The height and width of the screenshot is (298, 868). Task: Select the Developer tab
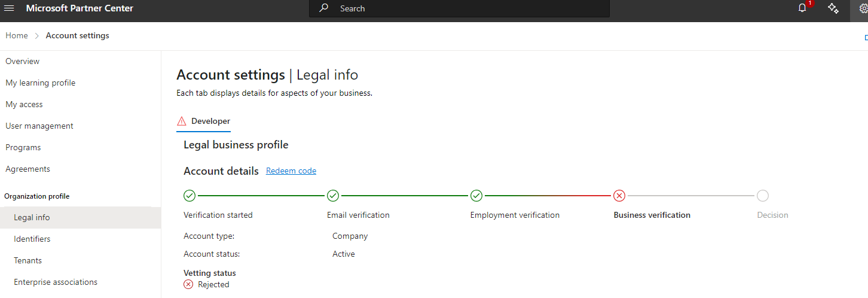pos(204,121)
